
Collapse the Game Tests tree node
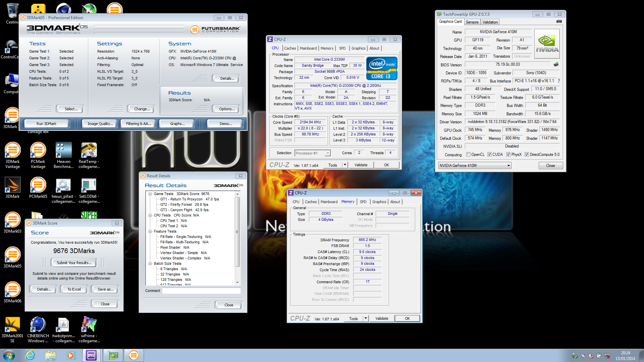click(x=150, y=194)
